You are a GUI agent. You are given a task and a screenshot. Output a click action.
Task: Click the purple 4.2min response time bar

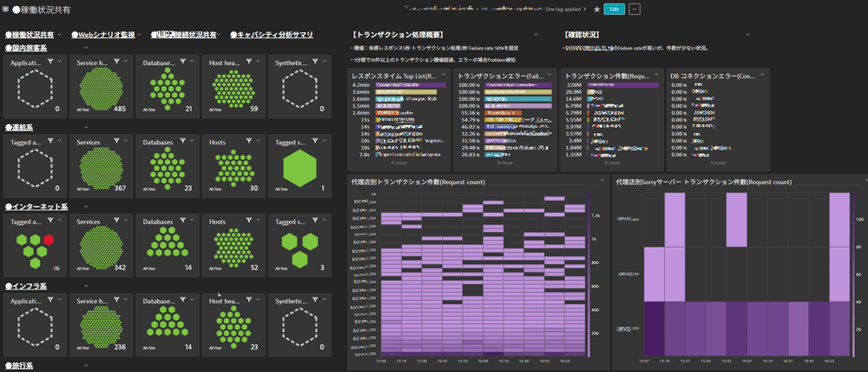[x=411, y=84]
